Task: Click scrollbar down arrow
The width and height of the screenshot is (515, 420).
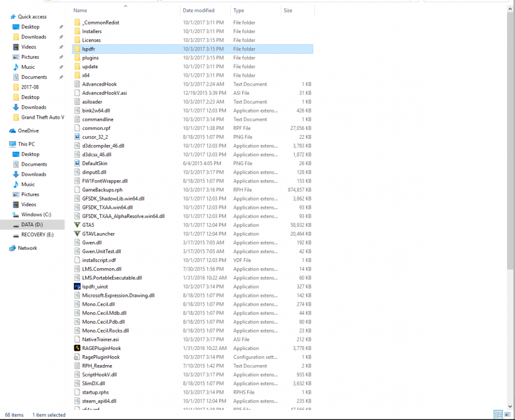Action: tap(510, 407)
